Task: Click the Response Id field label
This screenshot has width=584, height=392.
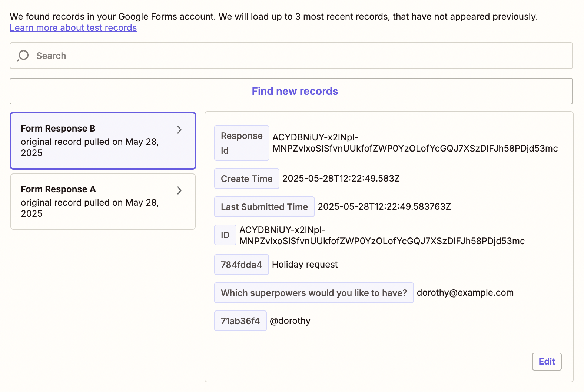Action: 242,143
